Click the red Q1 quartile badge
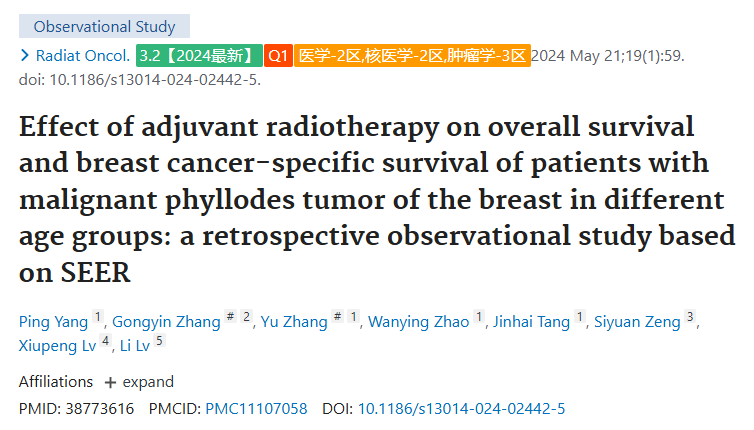The image size is (754, 430). 278,56
